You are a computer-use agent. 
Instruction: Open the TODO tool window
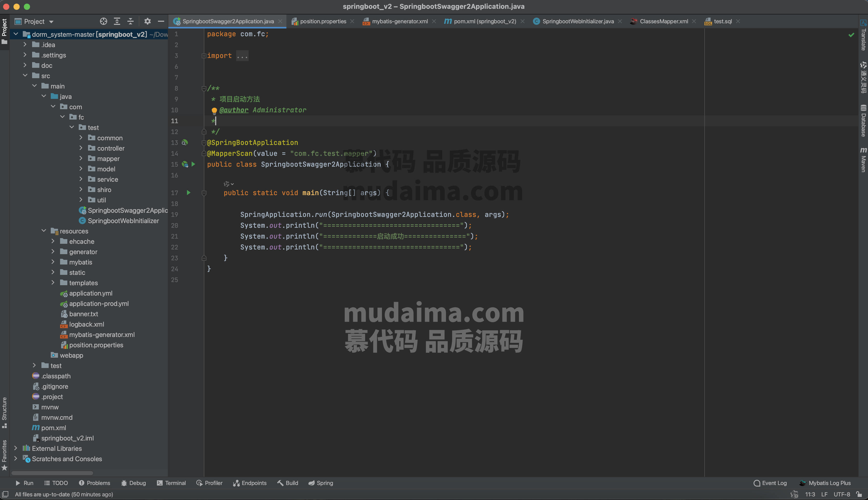(x=56, y=483)
